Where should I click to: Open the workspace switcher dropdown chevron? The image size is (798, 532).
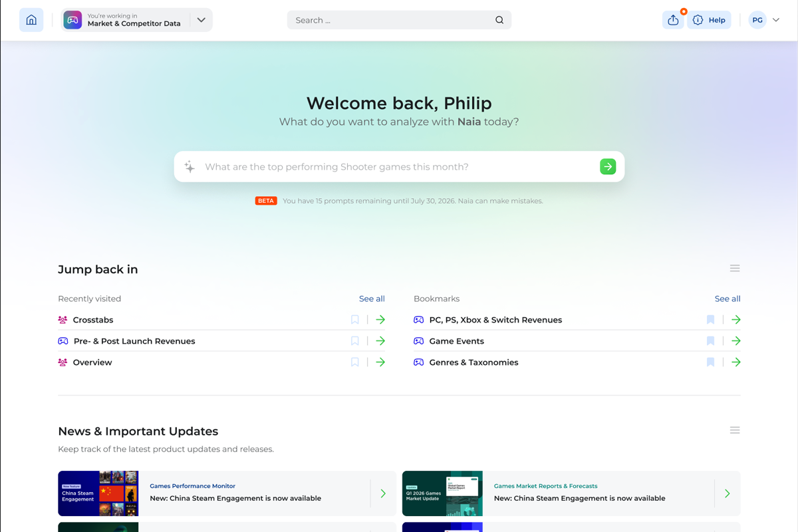(201, 20)
